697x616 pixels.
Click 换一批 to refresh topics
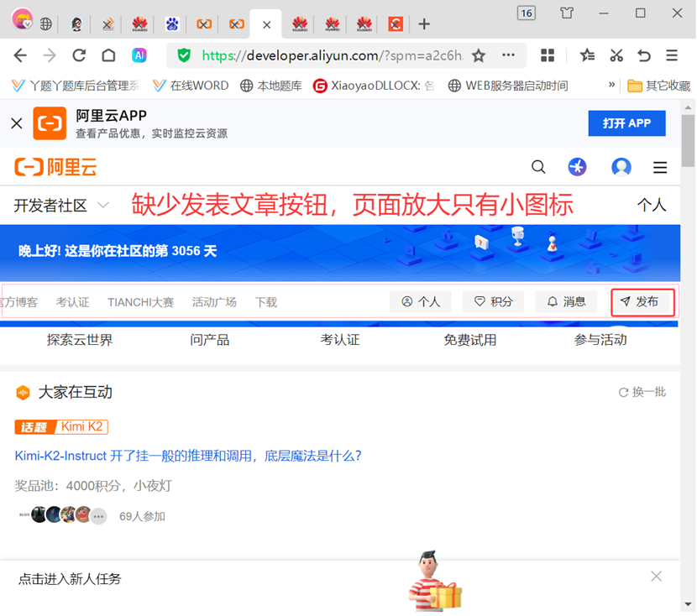pyautogui.click(x=642, y=392)
